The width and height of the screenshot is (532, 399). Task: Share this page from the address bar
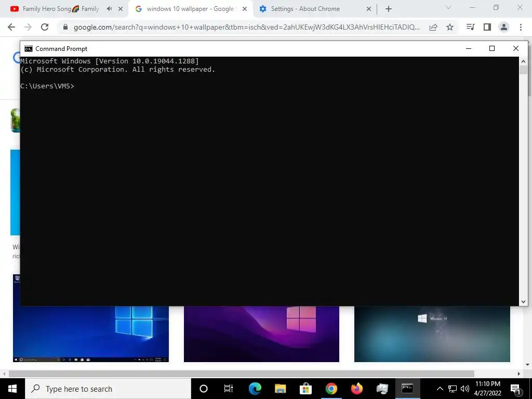pos(433,27)
